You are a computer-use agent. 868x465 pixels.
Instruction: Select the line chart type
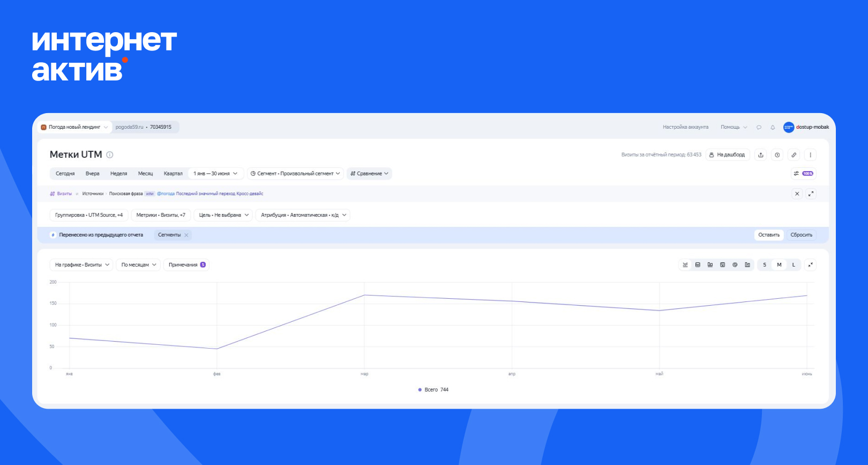coord(685,265)
